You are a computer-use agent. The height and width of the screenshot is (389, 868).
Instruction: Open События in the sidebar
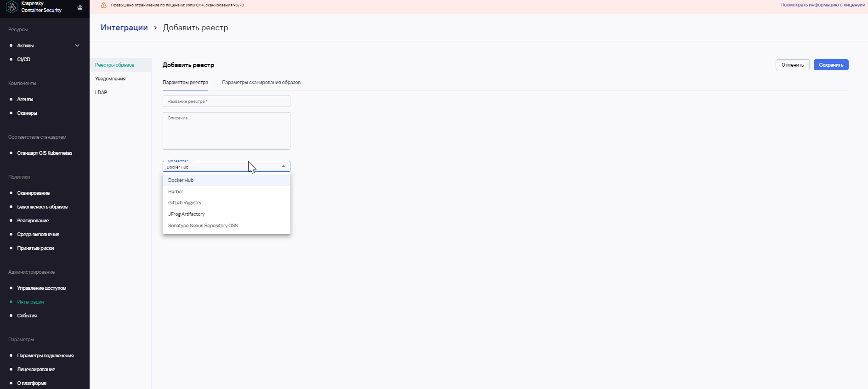(27, 316)
